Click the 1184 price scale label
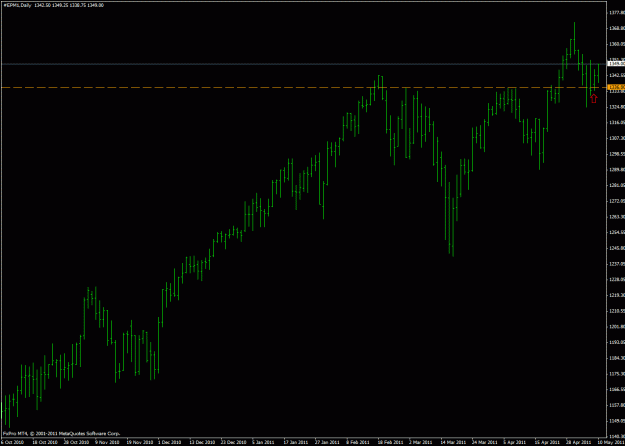The image size is (625, 446). 616,358
